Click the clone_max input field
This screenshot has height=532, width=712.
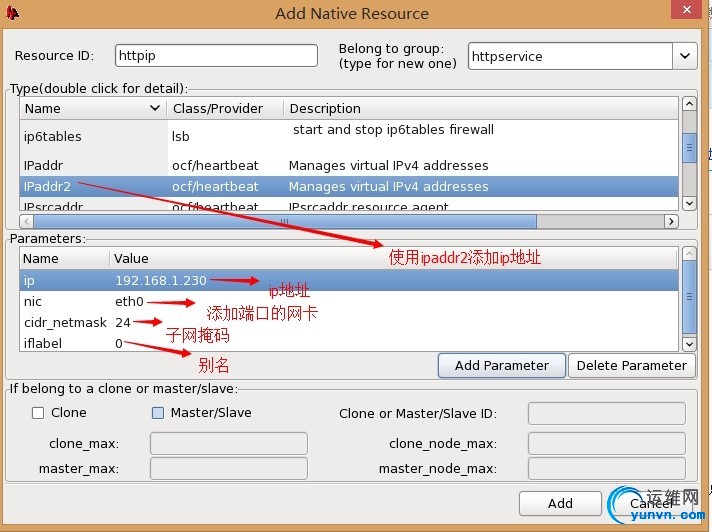(x=229, y=443)
